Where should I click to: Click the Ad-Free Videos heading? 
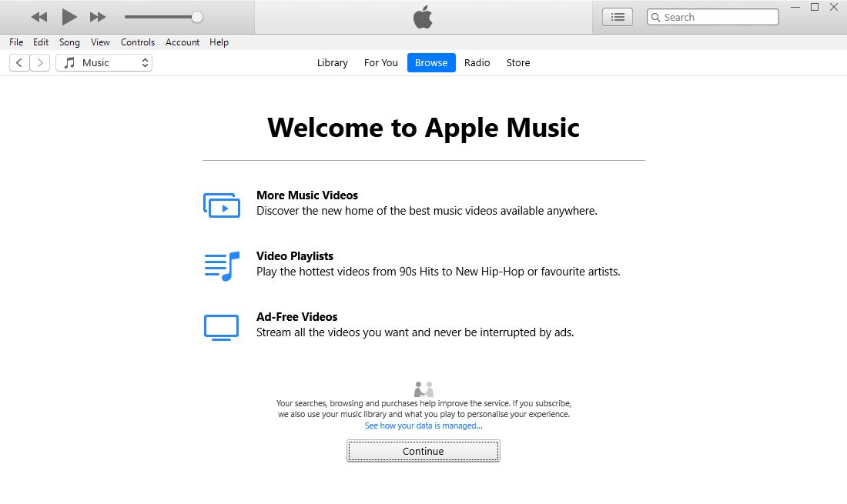pos(296,317)
